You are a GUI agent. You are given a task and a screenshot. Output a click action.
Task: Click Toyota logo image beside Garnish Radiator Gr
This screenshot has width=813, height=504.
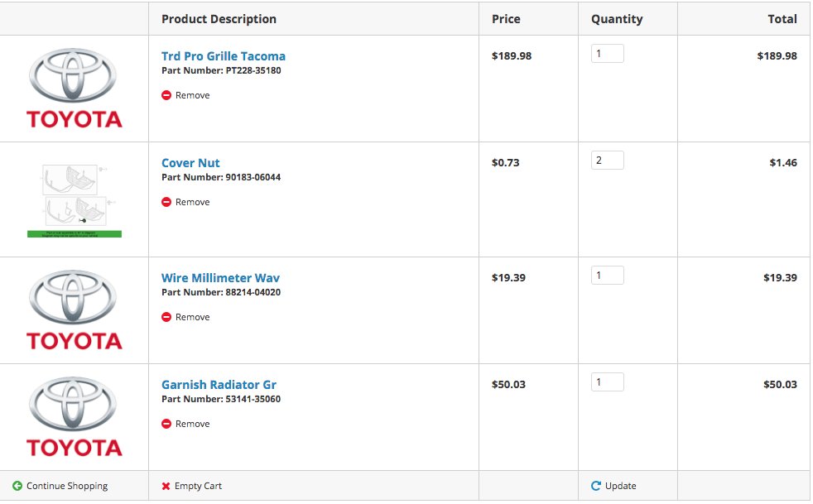point(75,417)
